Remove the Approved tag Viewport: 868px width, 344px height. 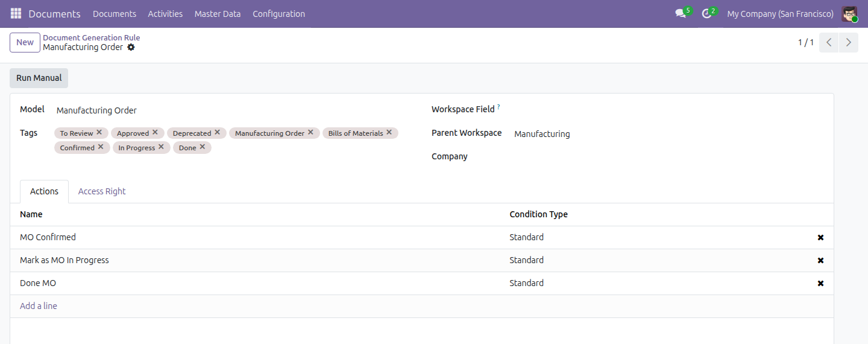click(x=155, y=132)
